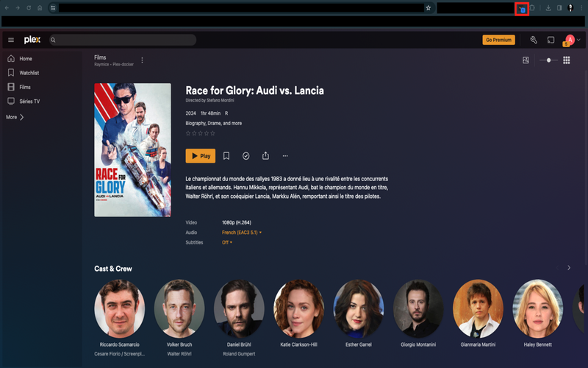Open Giorgio Montanini cast photo
This screenshot has width=588, height=368.
418,308
